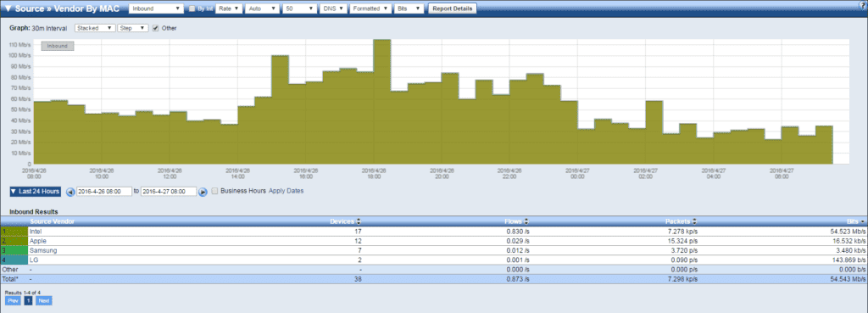Screen dimensions: 868x313
Task: Advance to next time period arrow
Action: [203, 192]
